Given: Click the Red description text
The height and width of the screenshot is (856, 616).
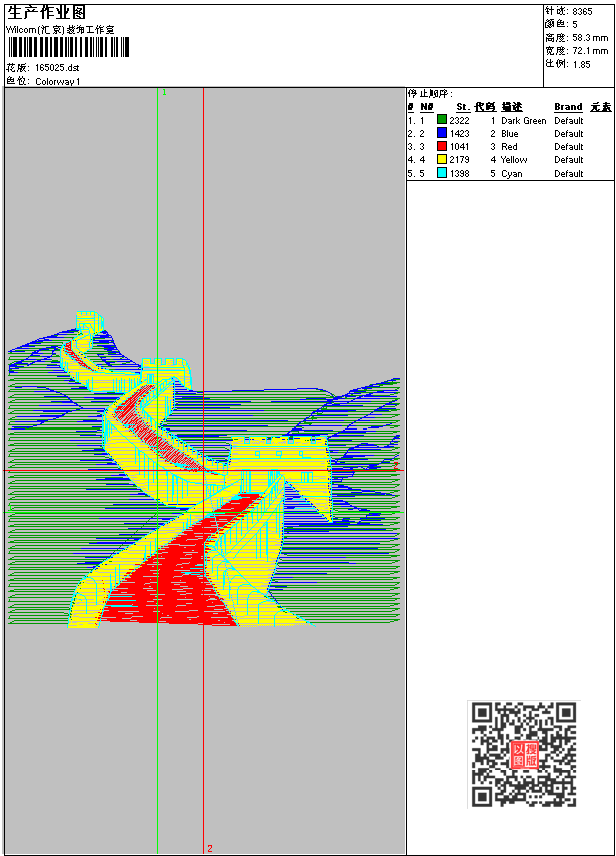Looking at the screenshot, I should click(x=509, y=147).
